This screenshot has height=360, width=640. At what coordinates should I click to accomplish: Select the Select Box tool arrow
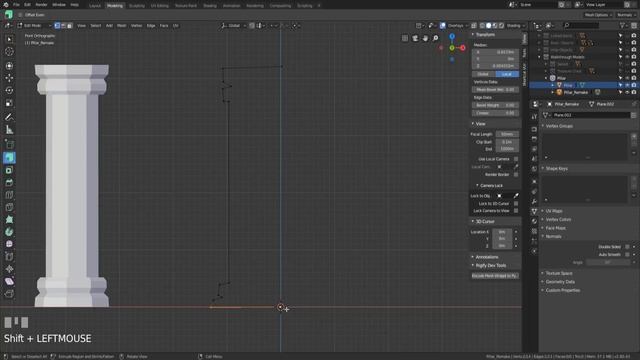[x=9, y=39]
